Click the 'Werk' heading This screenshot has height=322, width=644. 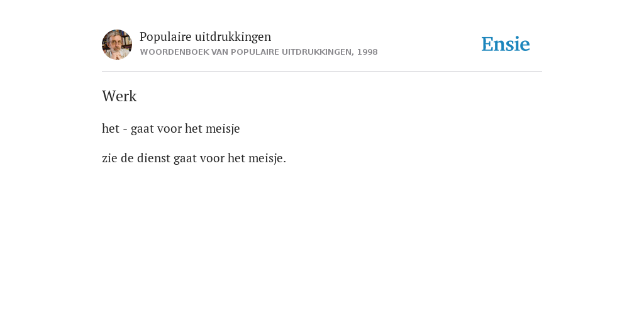(x=119, y=96)
